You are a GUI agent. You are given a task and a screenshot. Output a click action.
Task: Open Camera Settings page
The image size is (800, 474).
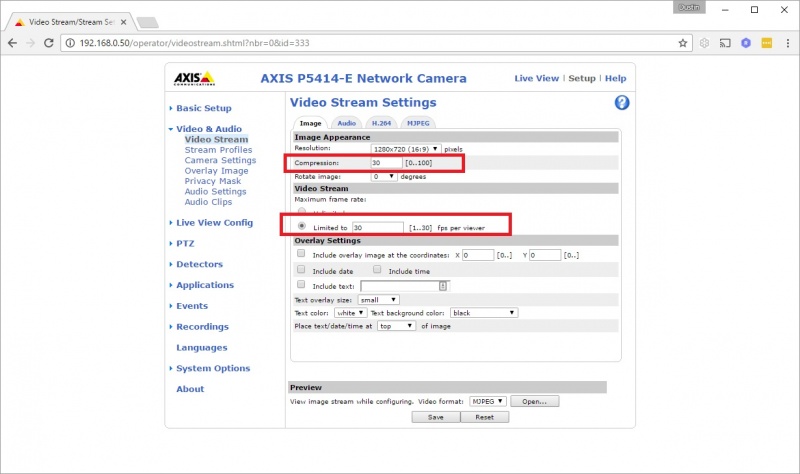(220, 160)
